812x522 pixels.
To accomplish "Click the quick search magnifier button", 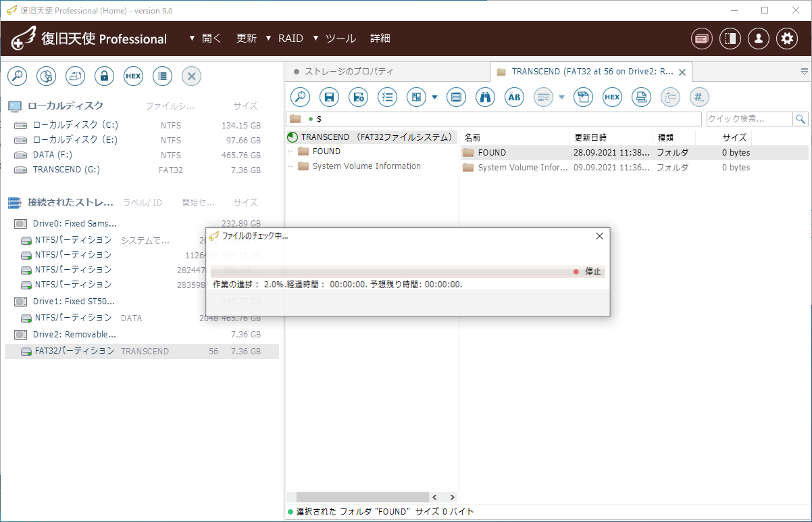I will (801, 119).
